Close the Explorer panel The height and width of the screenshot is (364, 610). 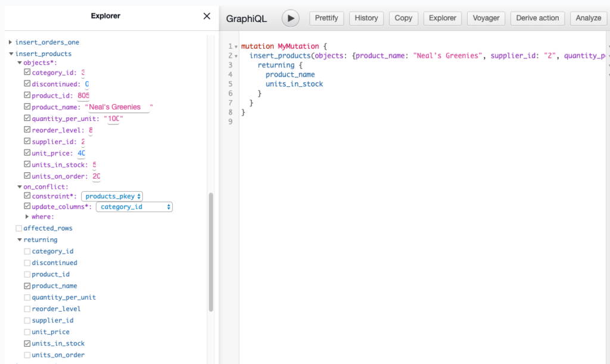pyautogui.click(x=207, y=16)
